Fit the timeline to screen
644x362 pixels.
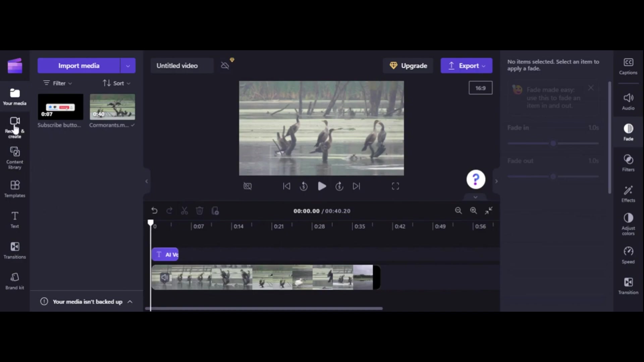pos(489,210)
